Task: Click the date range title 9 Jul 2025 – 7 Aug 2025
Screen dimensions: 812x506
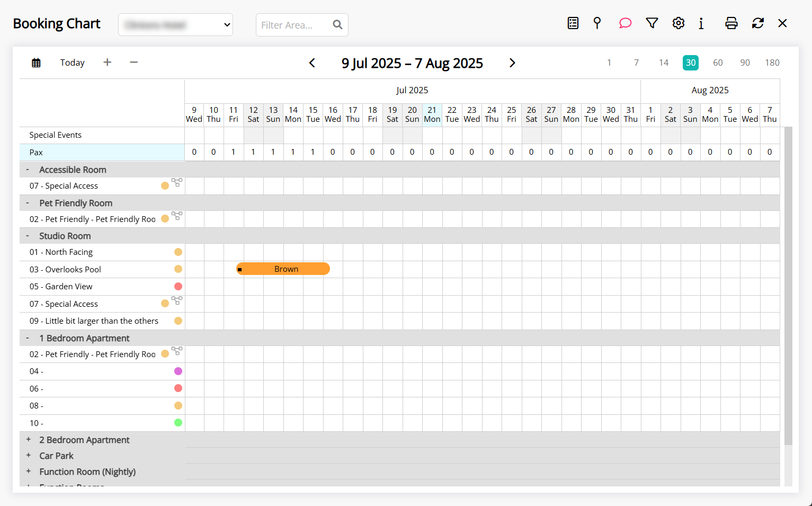Action: pyautogui.click(x=412, y=64)
